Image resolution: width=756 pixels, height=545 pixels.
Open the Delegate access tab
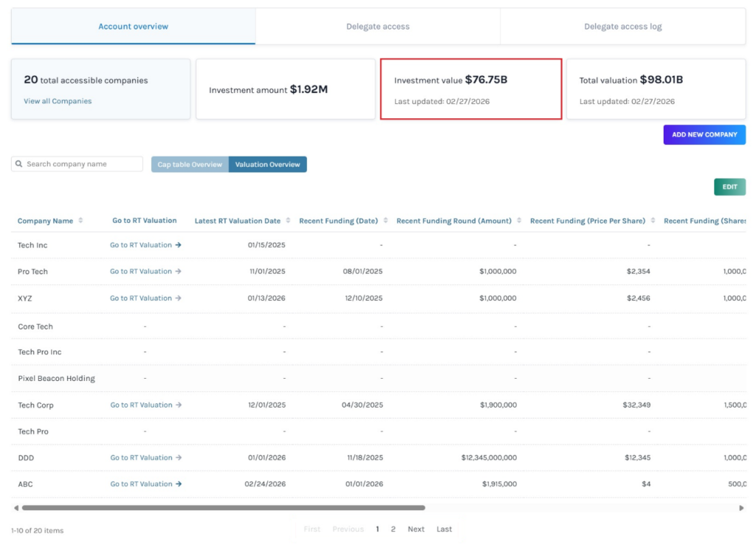click(x=377, y=25)
